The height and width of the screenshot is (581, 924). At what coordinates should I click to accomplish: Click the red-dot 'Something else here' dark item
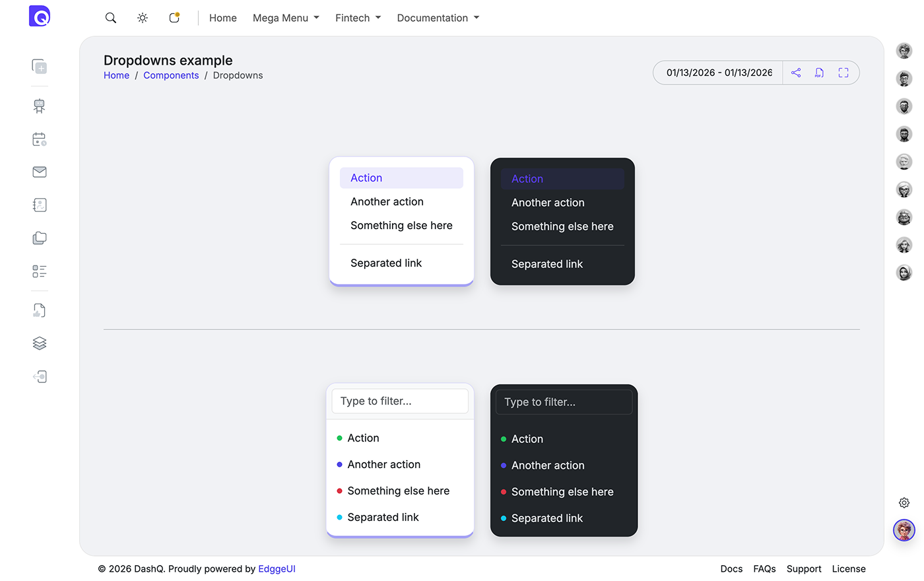562,492
